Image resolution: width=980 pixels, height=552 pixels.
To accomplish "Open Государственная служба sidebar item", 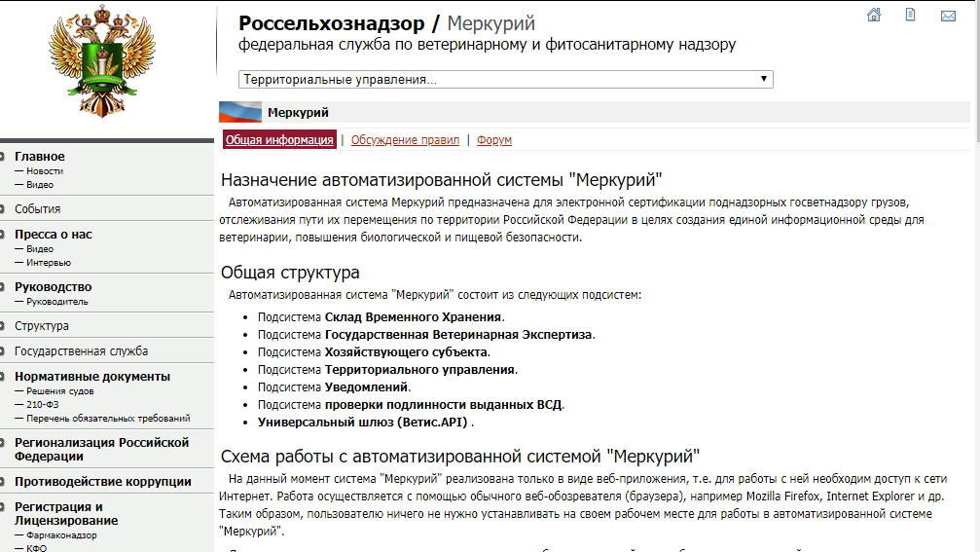I will click(x=81, y=351).
